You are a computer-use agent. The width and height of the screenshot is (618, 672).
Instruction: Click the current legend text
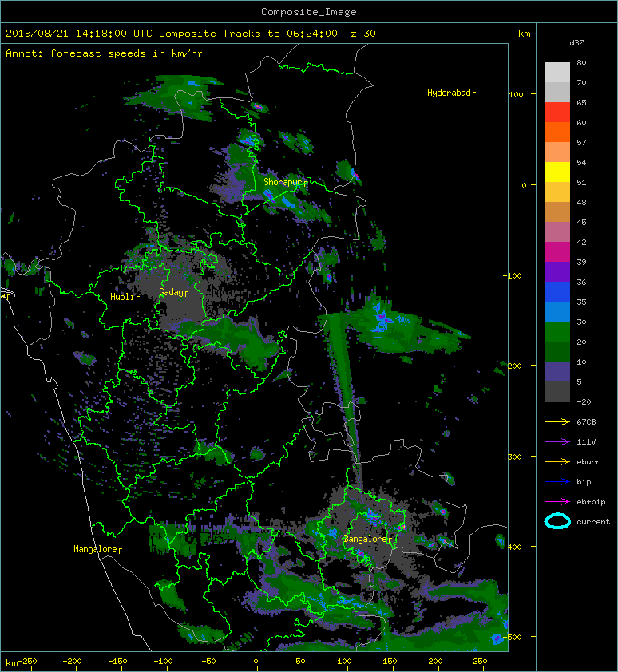593,522
